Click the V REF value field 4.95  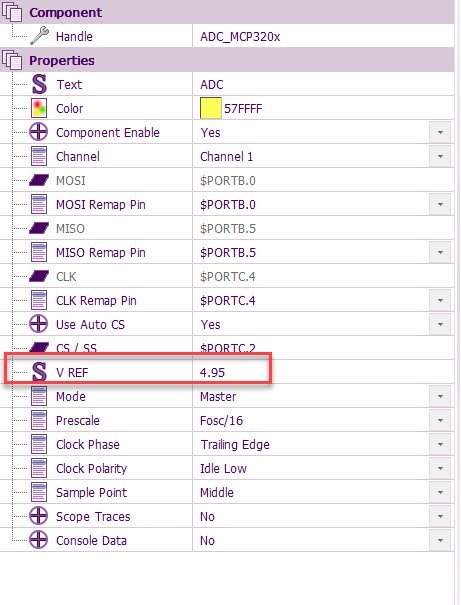(x=323, y=372)
